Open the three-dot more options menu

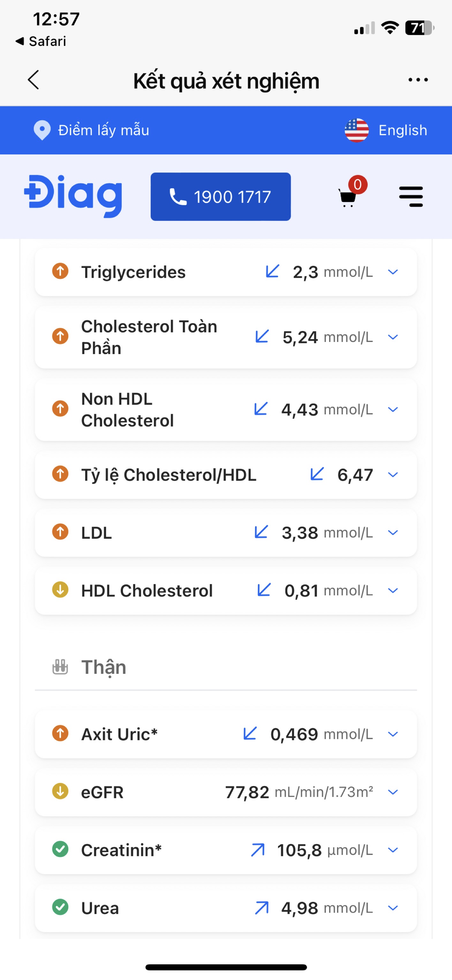pyautogui.click(x=418, y=80)
